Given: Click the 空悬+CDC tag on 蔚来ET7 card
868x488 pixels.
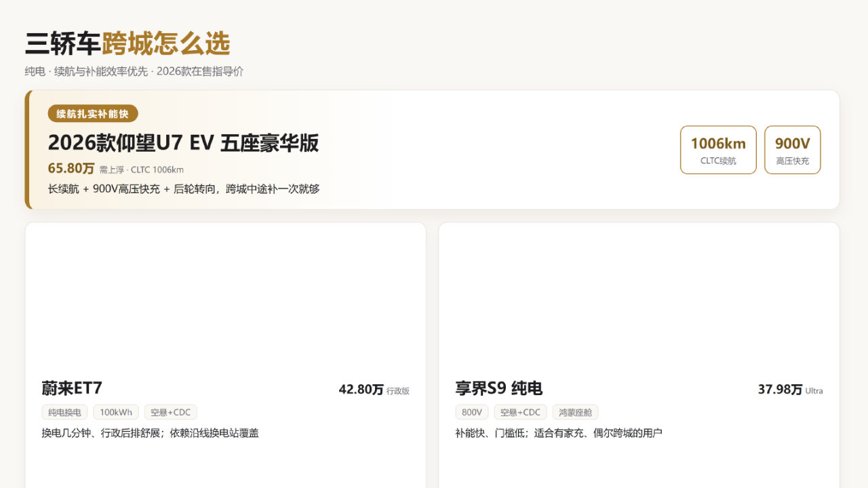Looking at the screenshot, I should [171, 412].
